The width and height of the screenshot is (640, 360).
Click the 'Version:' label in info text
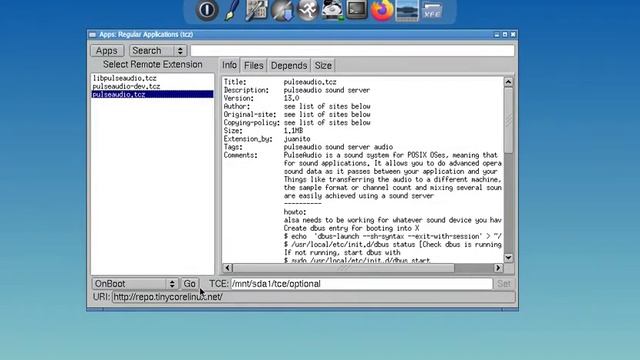pyautogui.click(x=238, y=98)
